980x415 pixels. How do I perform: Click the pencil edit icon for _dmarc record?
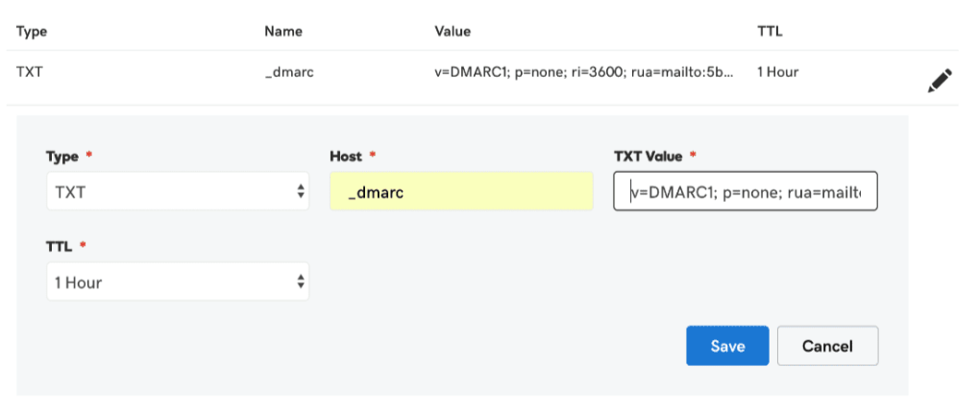click(939, 82)
